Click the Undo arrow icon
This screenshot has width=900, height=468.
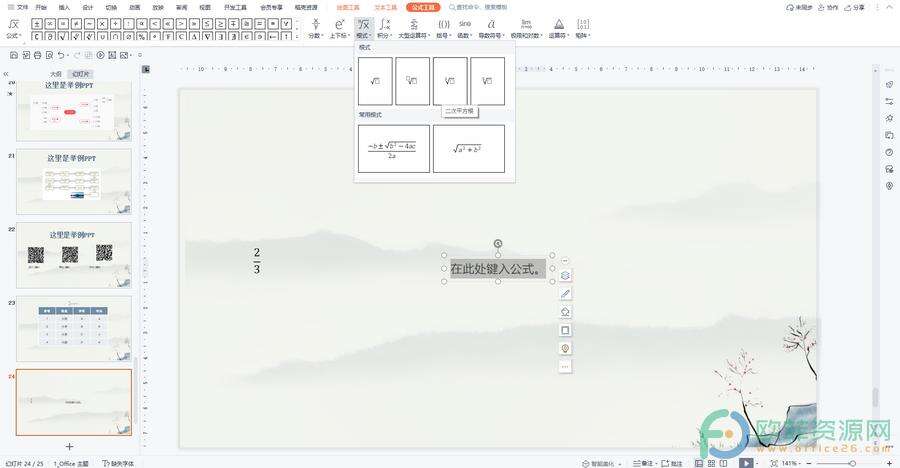61,55
